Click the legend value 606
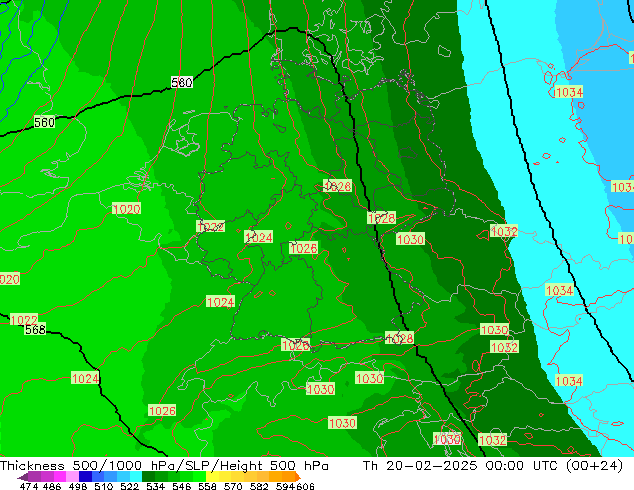This screenshot has height=490, width=634. [305, 486]
